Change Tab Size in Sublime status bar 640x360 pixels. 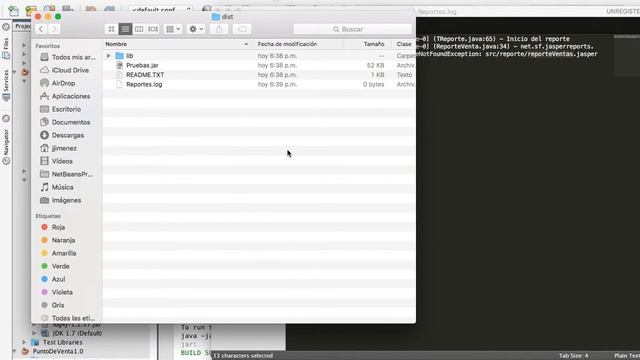point(573,356)
